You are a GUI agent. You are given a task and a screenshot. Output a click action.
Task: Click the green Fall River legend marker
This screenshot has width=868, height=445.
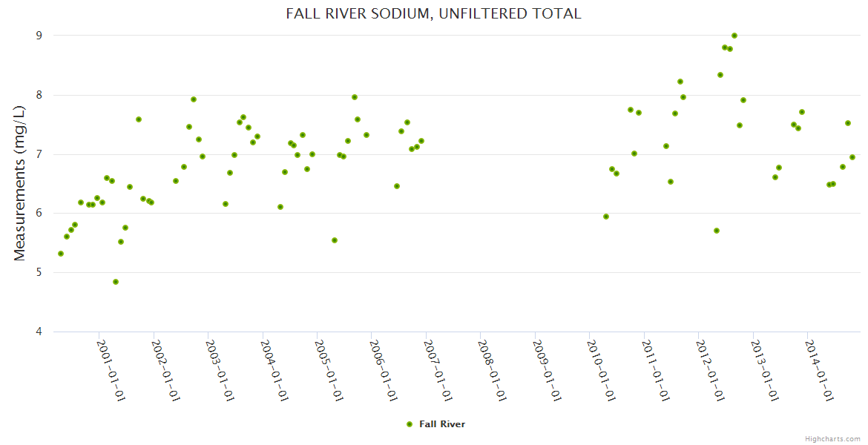click(409, 424)
